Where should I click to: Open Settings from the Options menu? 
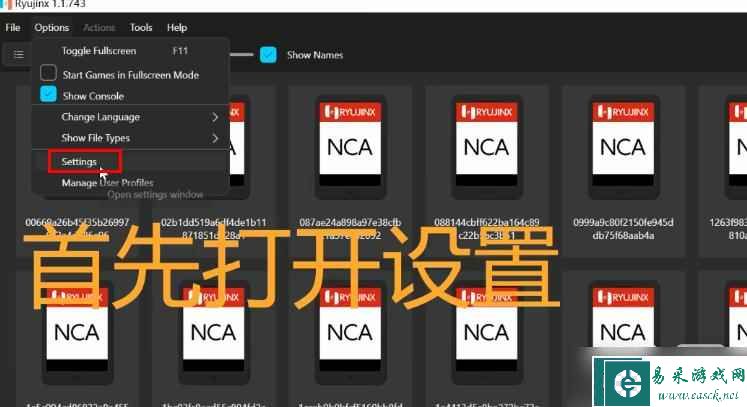[x=78, y=161]
